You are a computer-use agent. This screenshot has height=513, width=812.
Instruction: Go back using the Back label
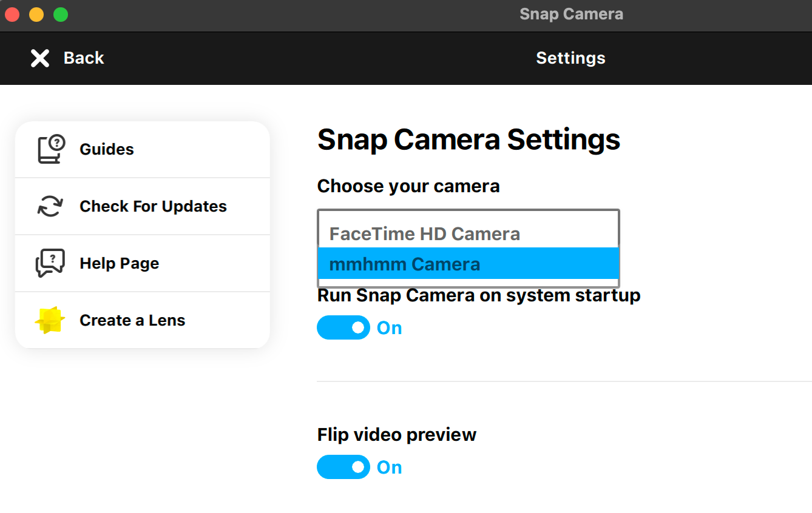[84, 58]
